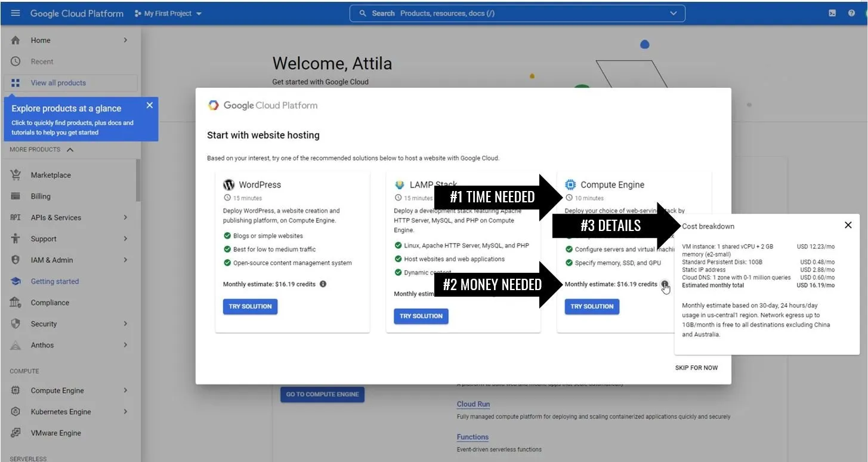Expand the APIs & Services submenu chevron

pos(125,217)
